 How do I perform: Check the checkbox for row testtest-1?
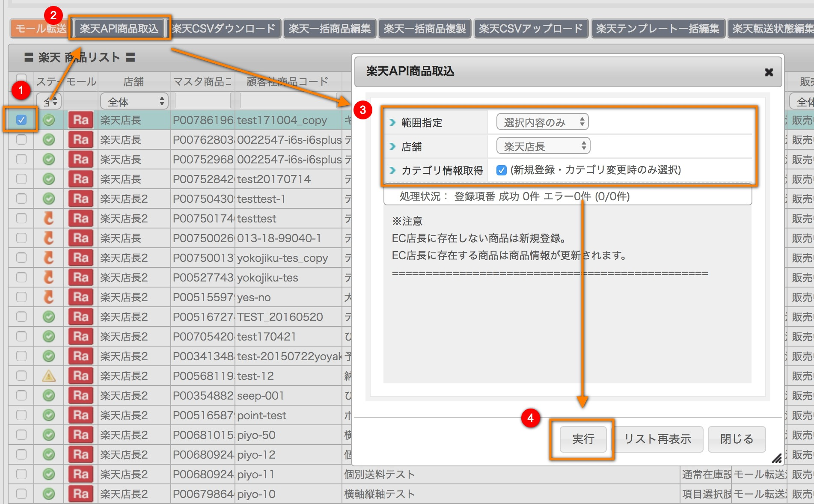pyautogui.click(x=21, y=199)
